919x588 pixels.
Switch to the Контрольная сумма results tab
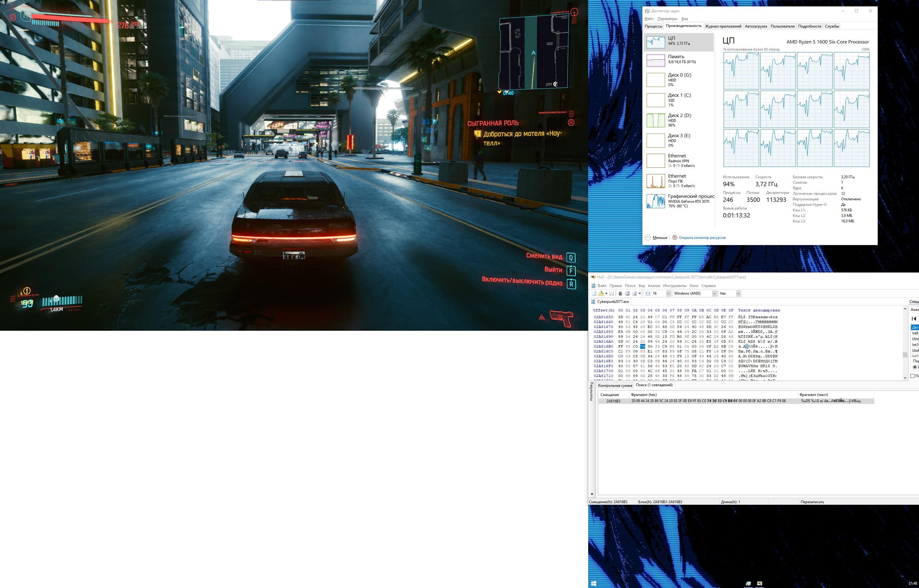click(x=615, y=386)
